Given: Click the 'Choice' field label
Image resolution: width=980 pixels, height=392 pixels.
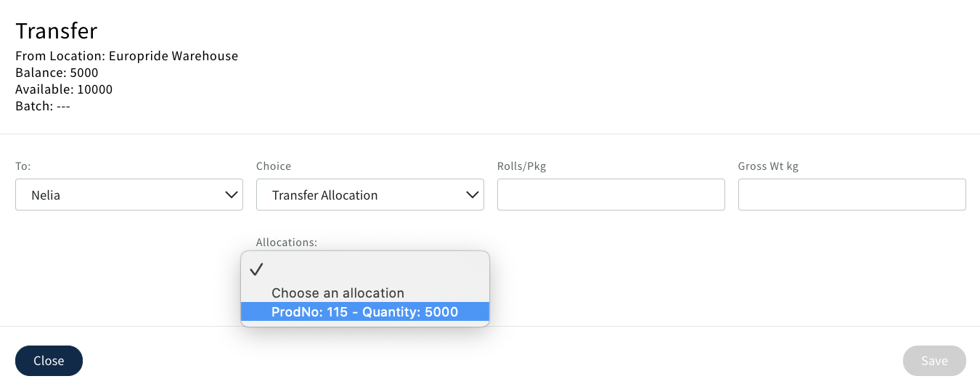Looking at the screenshot, I should [x=274, y=166].
